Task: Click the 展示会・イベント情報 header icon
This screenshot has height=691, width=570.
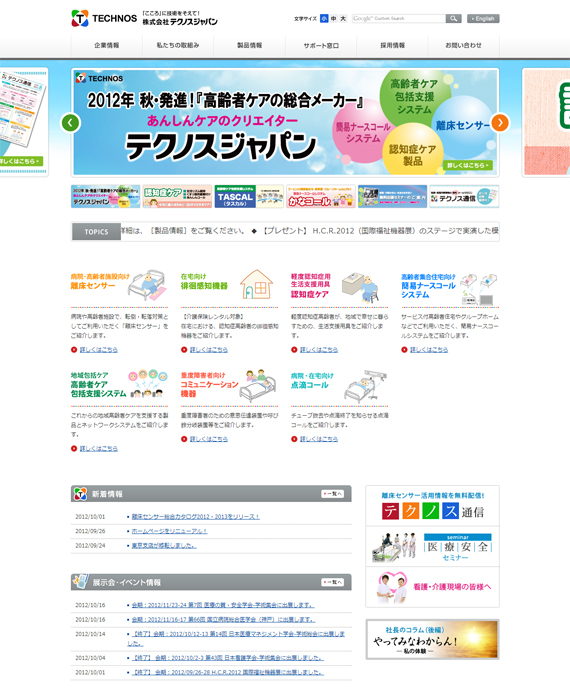Action: coord(80,582)
